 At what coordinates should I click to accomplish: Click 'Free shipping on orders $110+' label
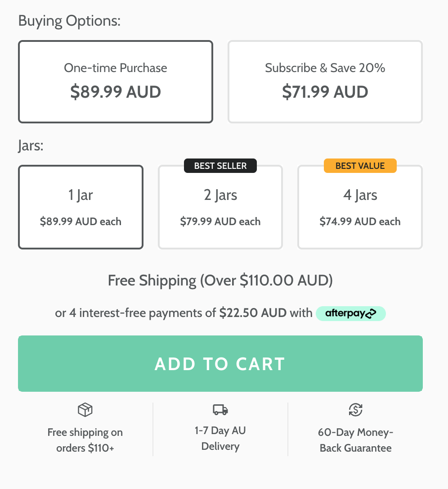85,440
